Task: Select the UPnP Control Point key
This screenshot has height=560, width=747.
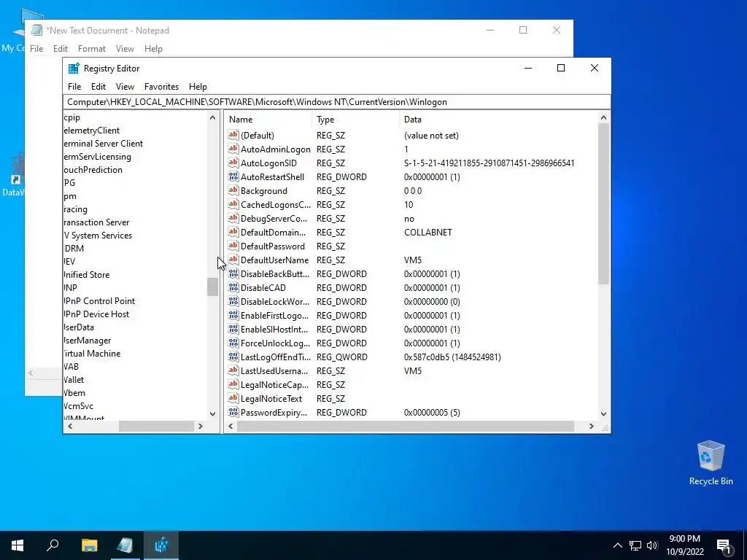Action: coord(99,300)
